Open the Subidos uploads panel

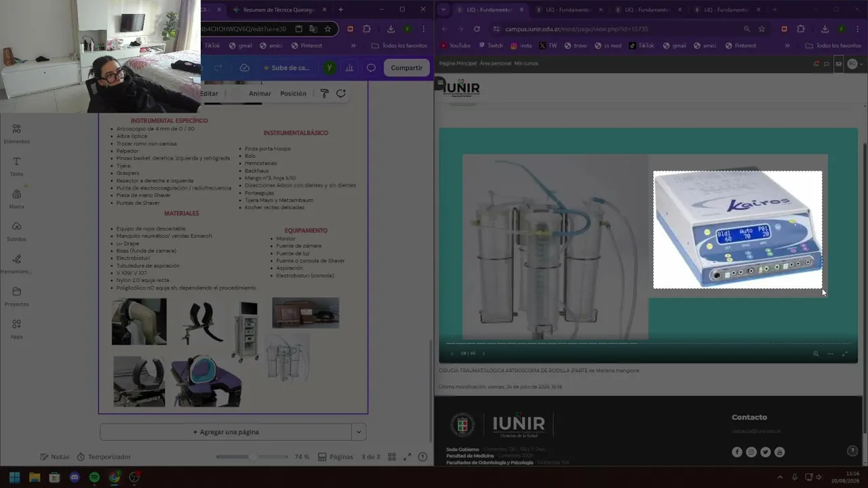(x=16, y=231)
